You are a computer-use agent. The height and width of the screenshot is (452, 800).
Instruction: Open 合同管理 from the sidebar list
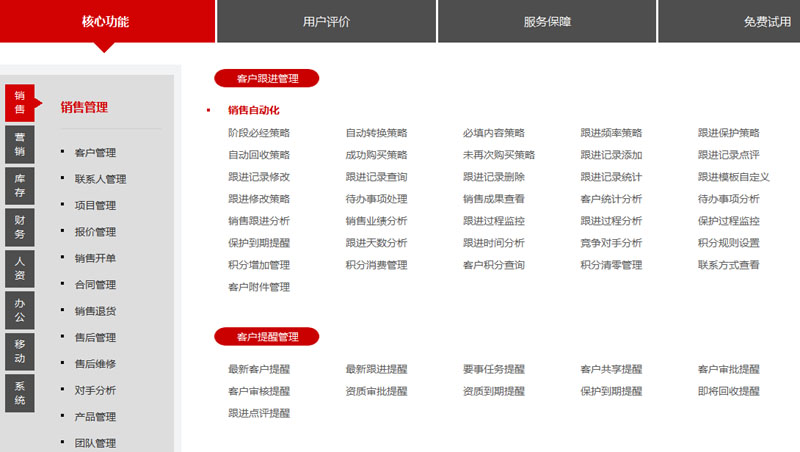coord(95,284)
